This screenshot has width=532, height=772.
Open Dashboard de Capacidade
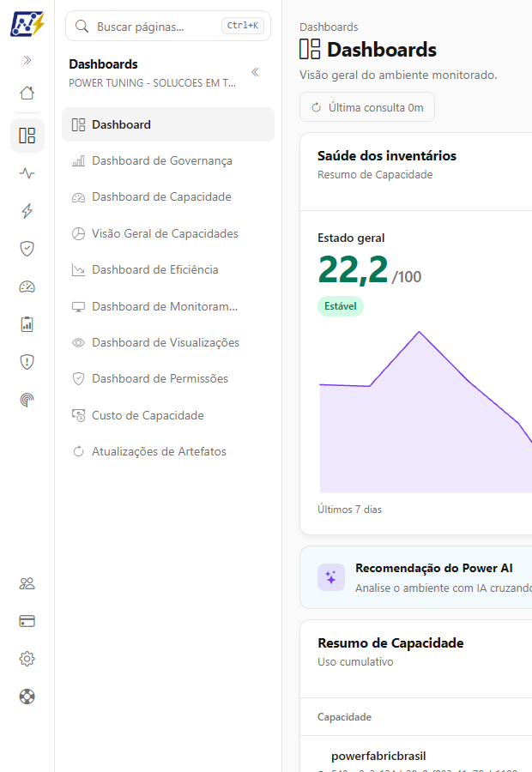coord(168,197)
